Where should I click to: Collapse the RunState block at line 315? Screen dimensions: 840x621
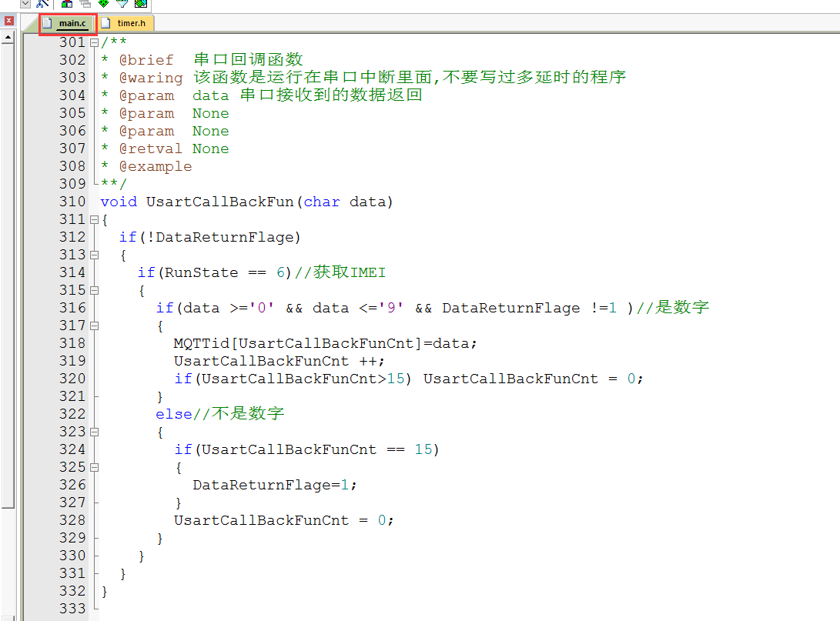94,290
